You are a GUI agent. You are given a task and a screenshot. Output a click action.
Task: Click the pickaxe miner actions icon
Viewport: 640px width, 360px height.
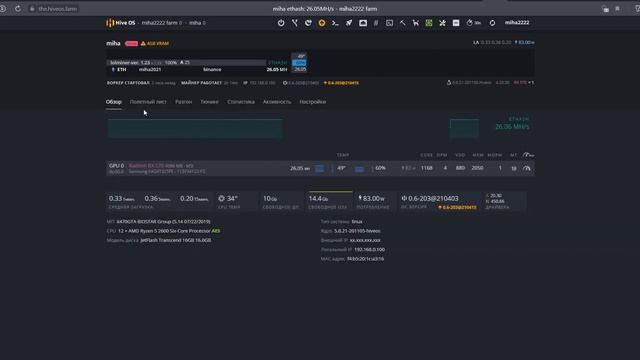(402, 23)
